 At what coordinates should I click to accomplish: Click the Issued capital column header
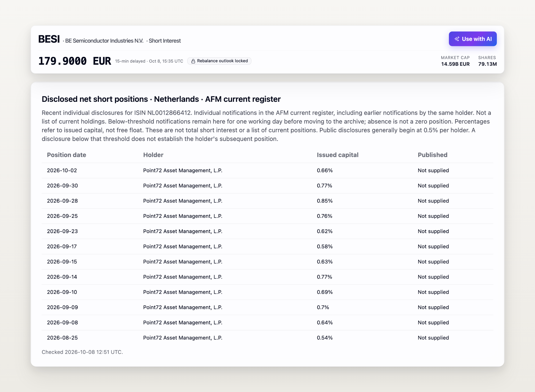pyautogui.click(x=338, y=155)
